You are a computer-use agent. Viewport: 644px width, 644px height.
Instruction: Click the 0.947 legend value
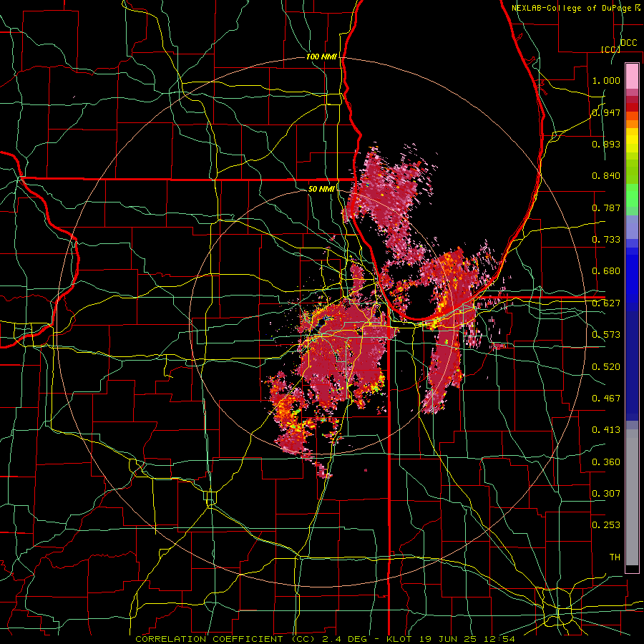[x=606, y=112]
